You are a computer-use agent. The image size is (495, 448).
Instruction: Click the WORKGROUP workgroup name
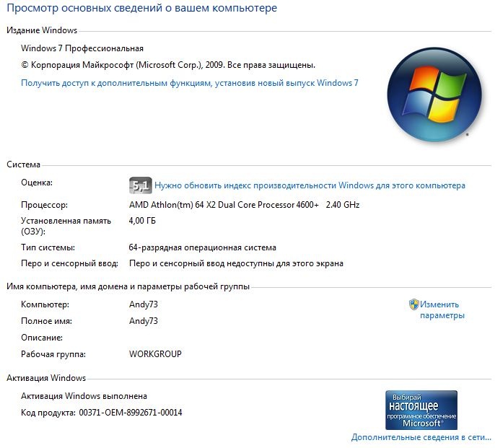pyautogui.click(x=155, y=354)
